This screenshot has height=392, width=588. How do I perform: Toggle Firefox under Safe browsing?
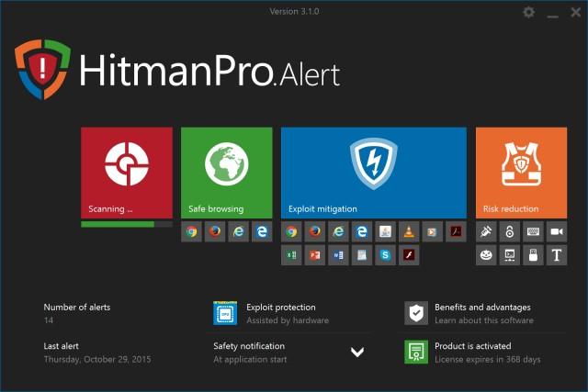(x=215, y=232)
